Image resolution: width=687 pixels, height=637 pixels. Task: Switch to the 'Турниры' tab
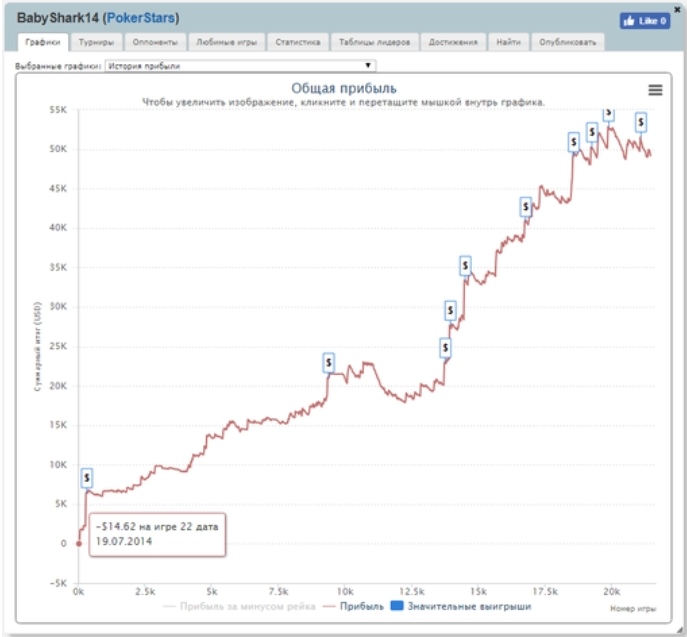pyautogui.click(x=95, y=43)
